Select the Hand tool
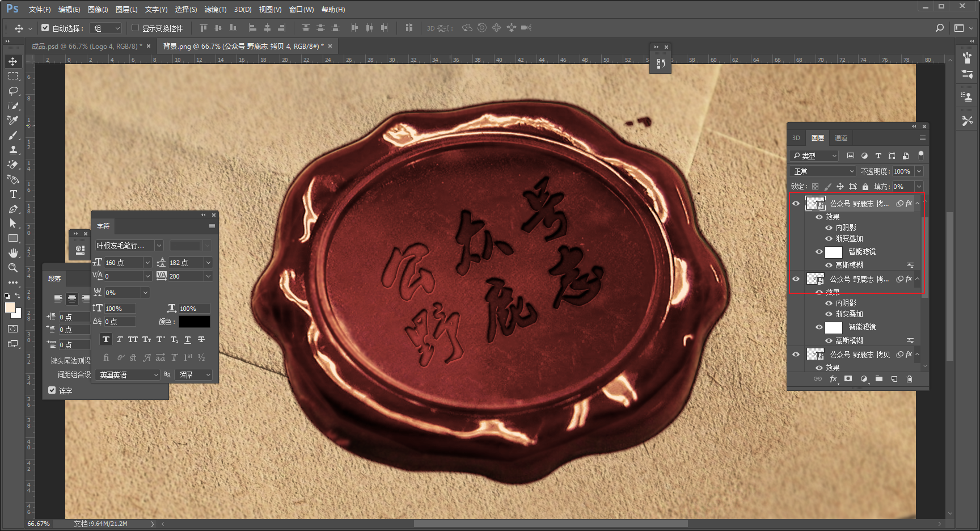The image size is (980, 531). pos(13,253)
